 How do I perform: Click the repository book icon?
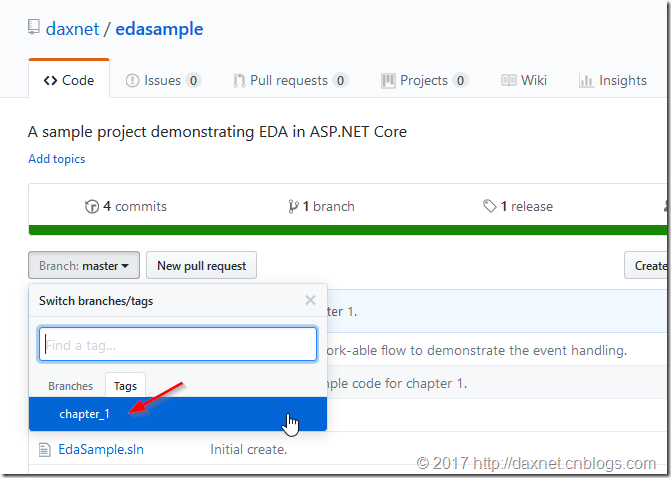[x=34, y=27]
